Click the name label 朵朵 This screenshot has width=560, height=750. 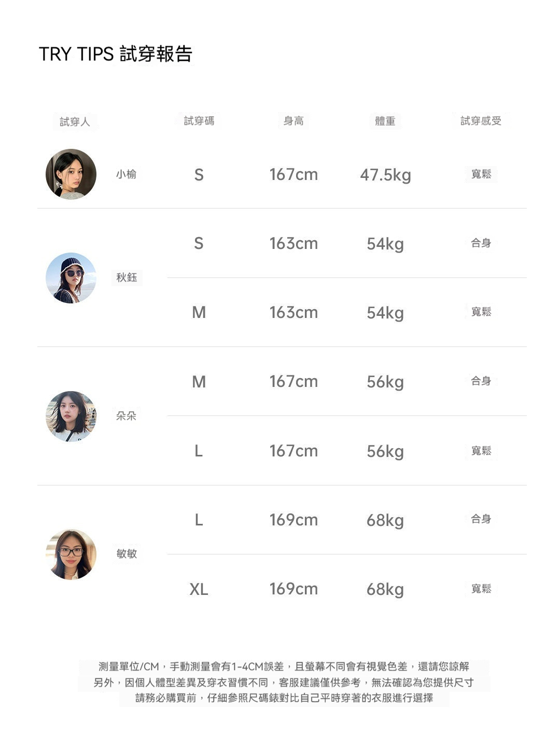point(126,415)
